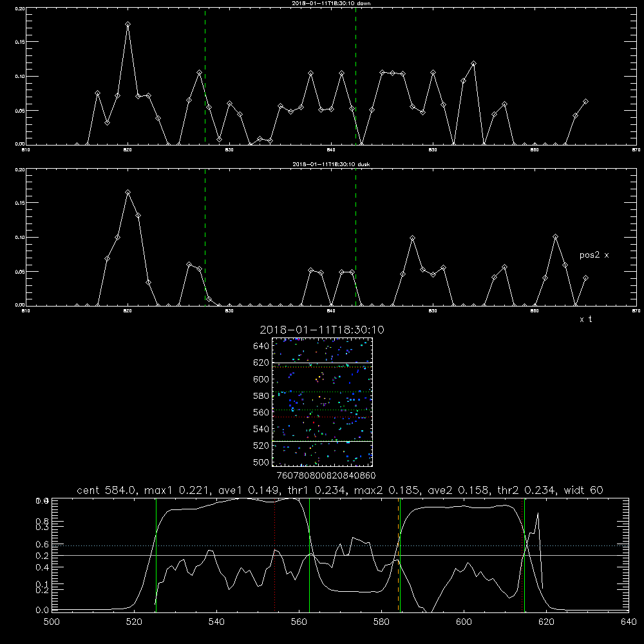
Task: Click the x-axis label '640' under bottom plot
Action: 629,622
